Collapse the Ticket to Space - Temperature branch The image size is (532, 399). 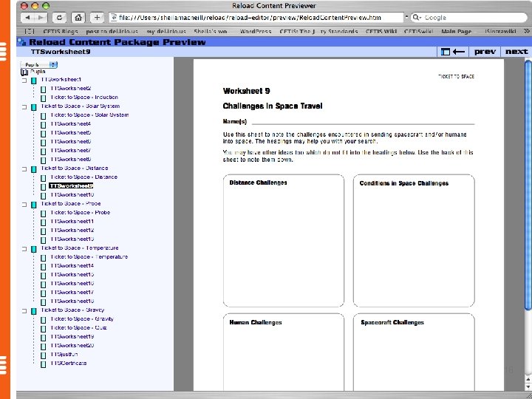24,250
